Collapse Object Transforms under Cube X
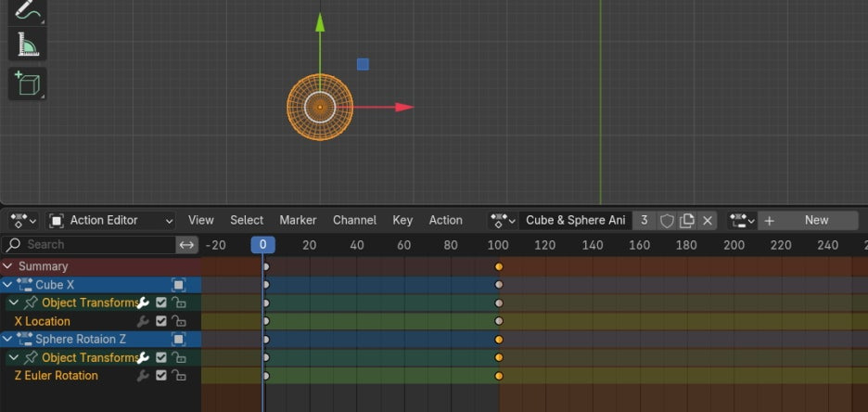Screen dimensions: 868x412 (x=14, y=303)
